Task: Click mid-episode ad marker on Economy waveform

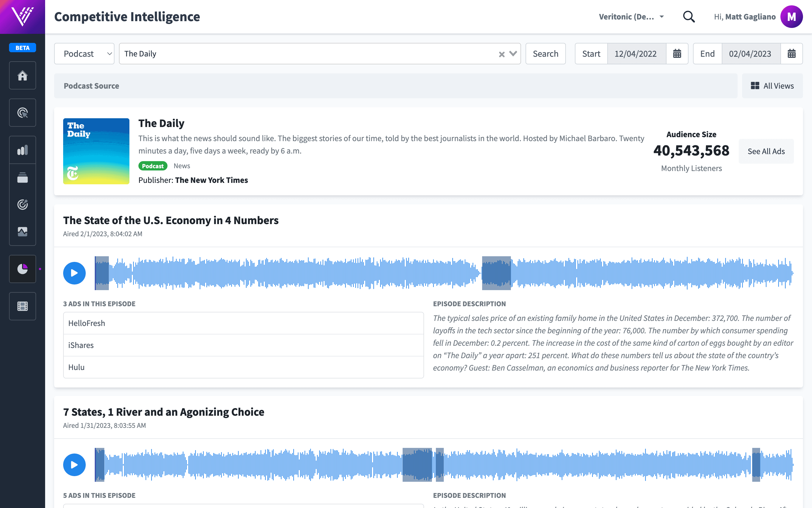Action: [496, 273]
